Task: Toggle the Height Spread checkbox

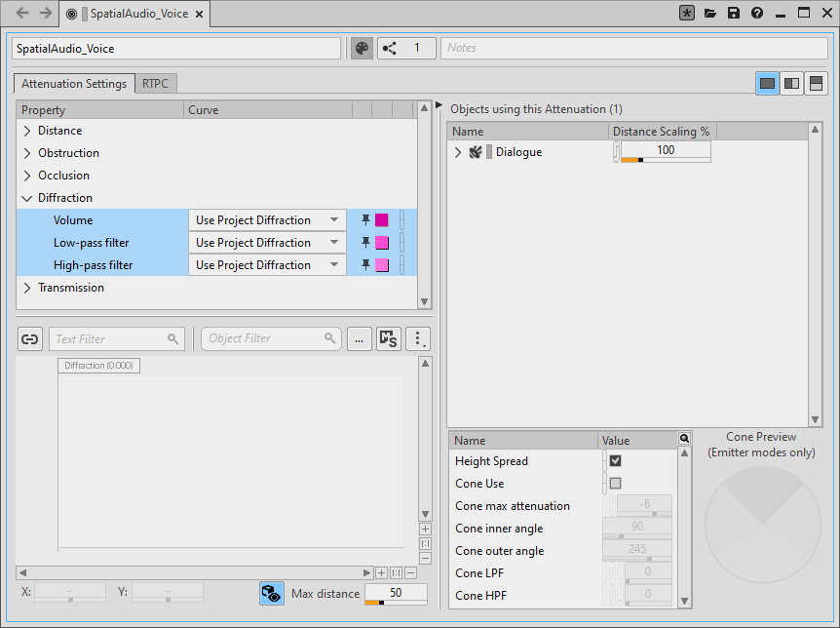Action: pos(615,461)
